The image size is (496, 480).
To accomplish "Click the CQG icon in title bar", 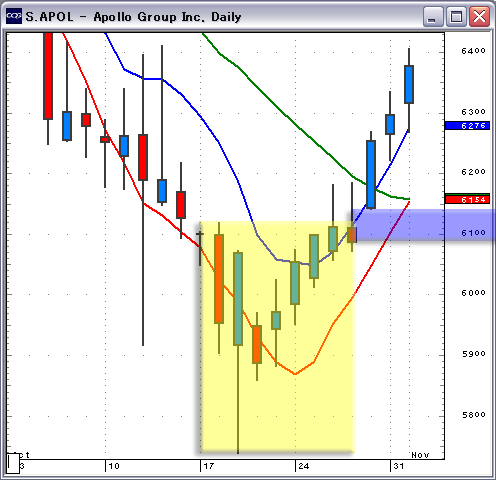I will point(14,16).
